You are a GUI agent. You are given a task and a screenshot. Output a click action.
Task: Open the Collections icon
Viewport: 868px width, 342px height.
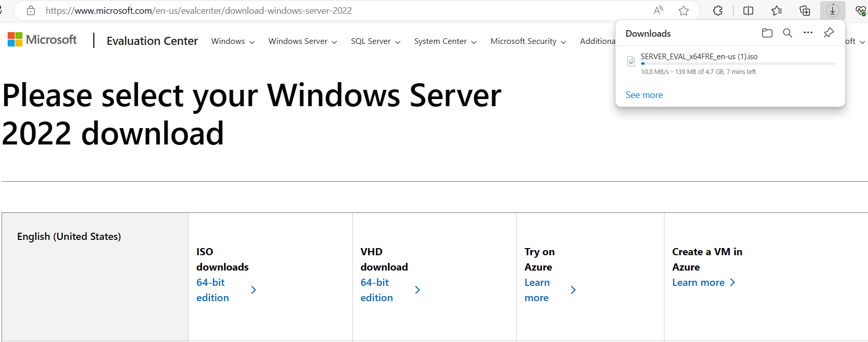(805, 10)
